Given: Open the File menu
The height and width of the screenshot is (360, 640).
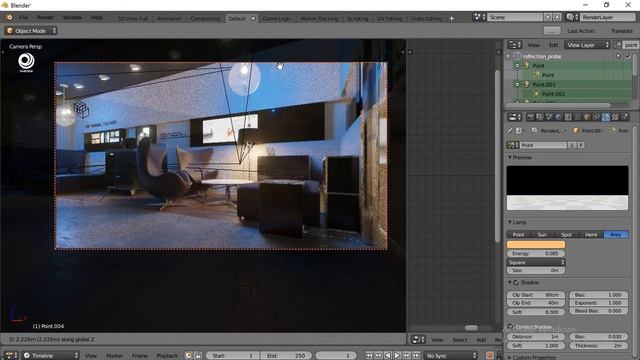Looking at the screenshot, I should tap(24, 18).
